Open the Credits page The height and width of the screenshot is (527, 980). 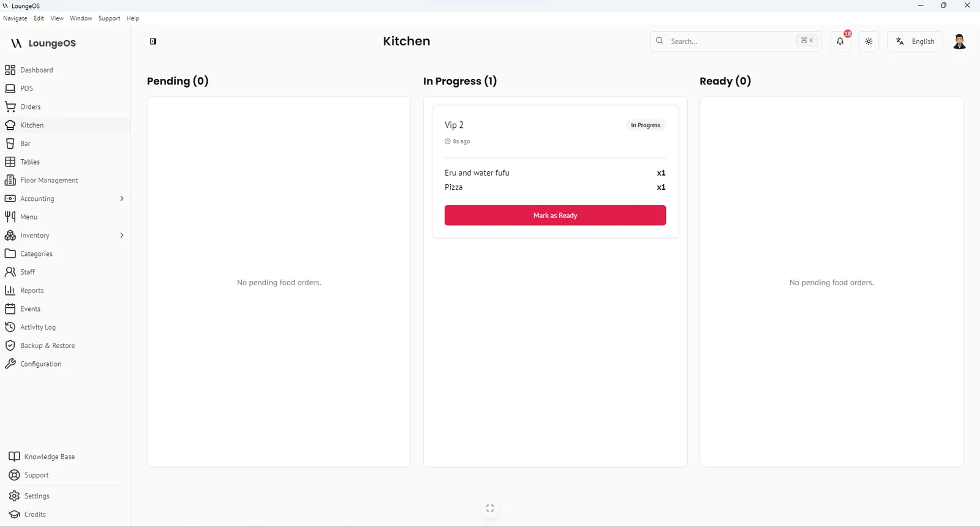[28, 514]
